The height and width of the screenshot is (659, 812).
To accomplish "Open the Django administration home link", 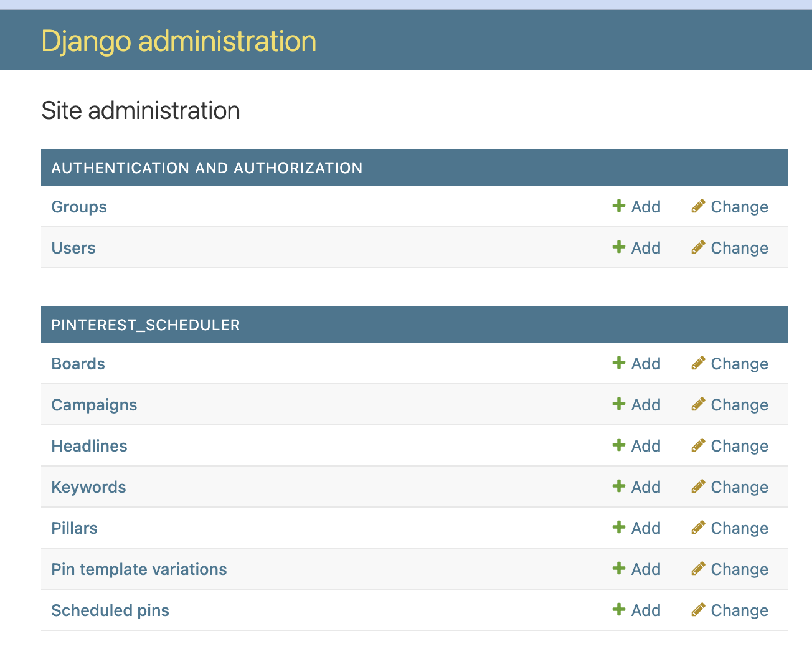I will [179, 41].
